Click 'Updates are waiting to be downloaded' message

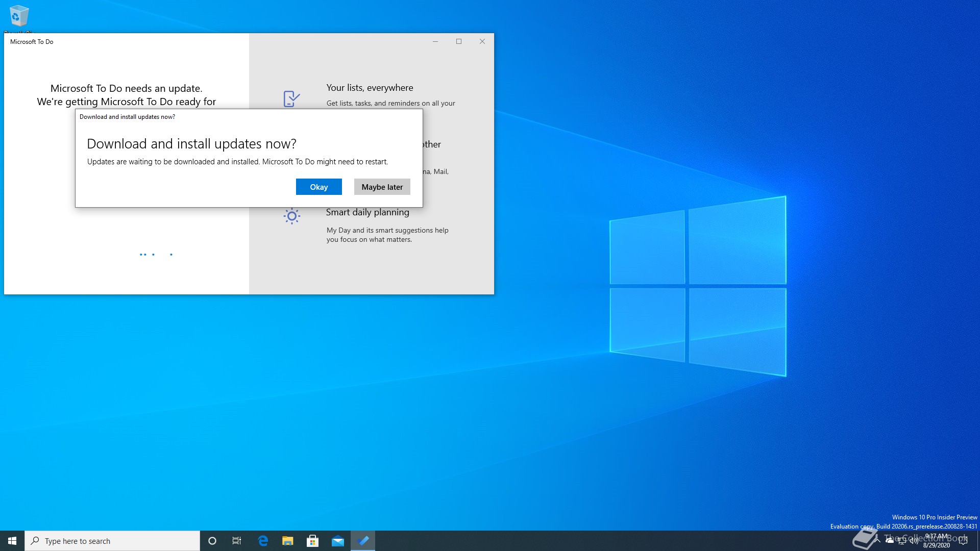tap(237, 162)
